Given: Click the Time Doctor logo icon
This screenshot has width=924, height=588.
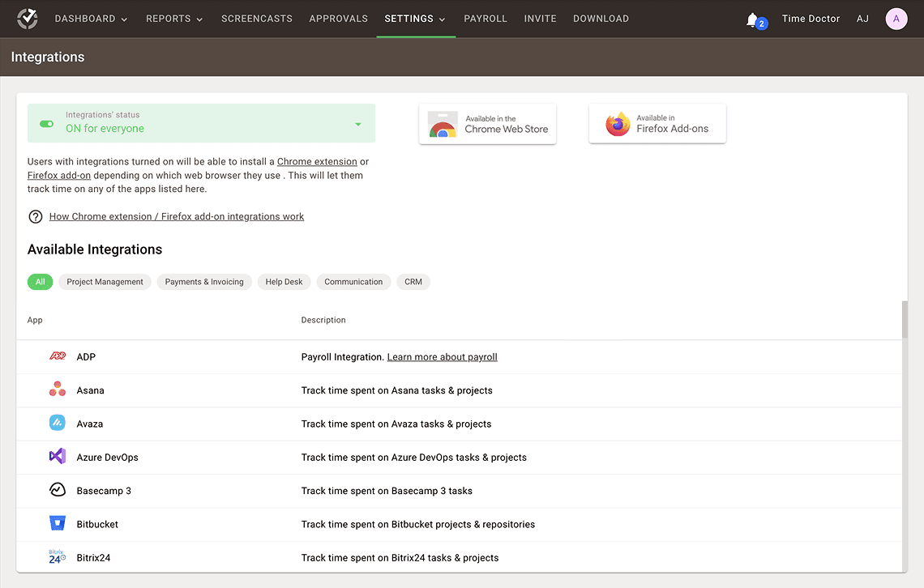Looking at the screenshot, I should (x=27, y=19).
